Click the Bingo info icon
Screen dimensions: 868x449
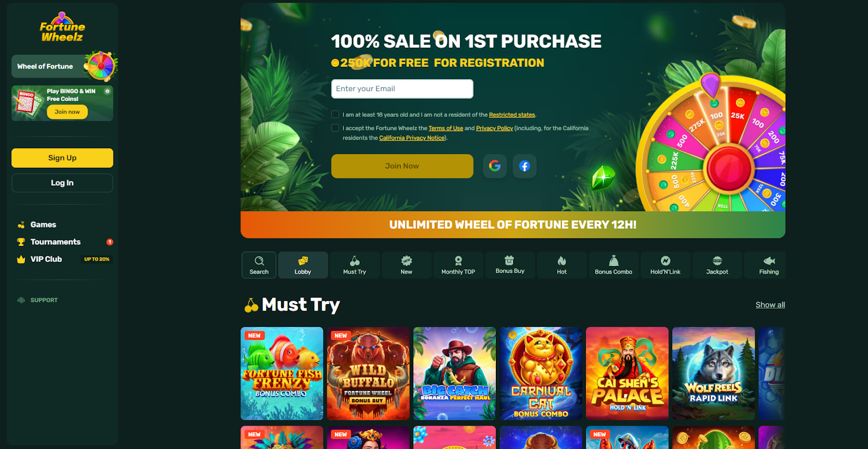pos(107,91)
